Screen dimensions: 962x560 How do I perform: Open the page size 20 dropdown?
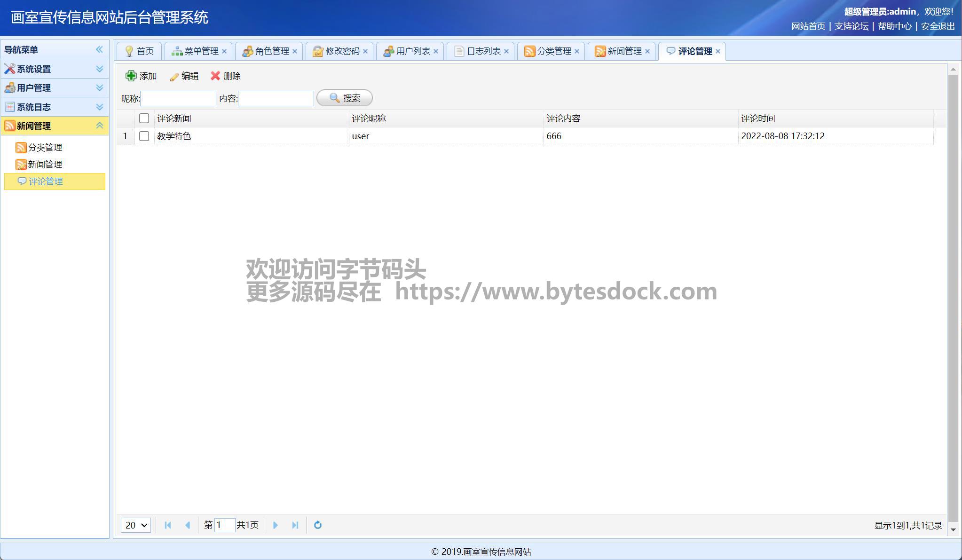pyautogui.click(x=135, y=525)
